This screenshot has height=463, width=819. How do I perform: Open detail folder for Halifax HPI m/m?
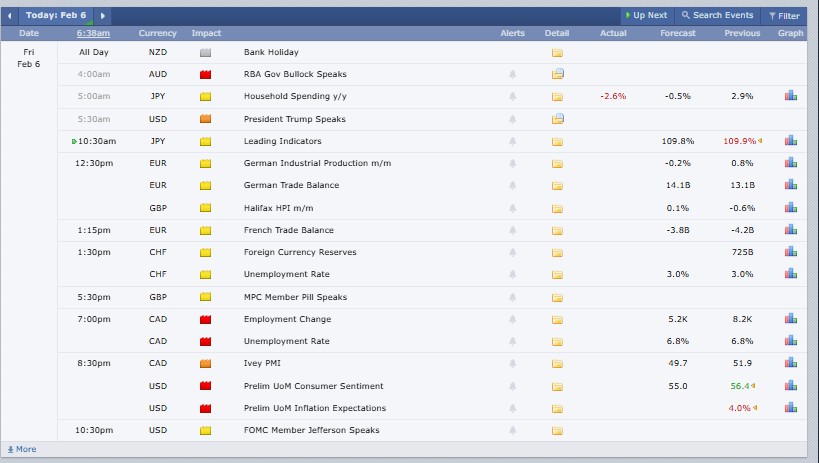click(557, 208)
